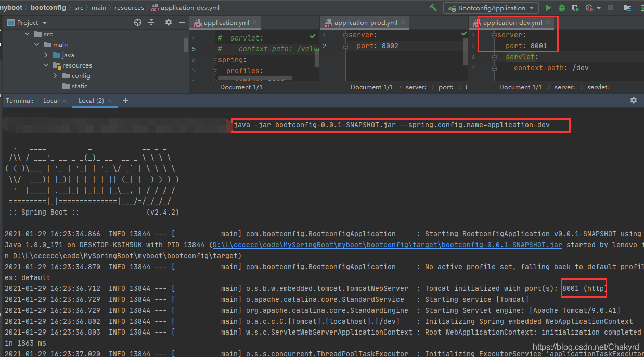Open a new terminal with the plus icon
644x357 pixels.
pyautogui.click(x=125, y=100)
